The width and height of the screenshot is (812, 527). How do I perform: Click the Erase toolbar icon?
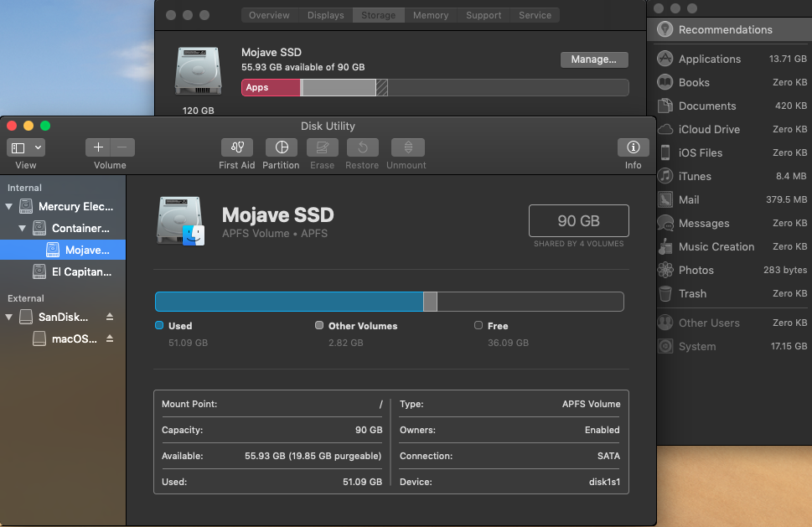[322, 147]
